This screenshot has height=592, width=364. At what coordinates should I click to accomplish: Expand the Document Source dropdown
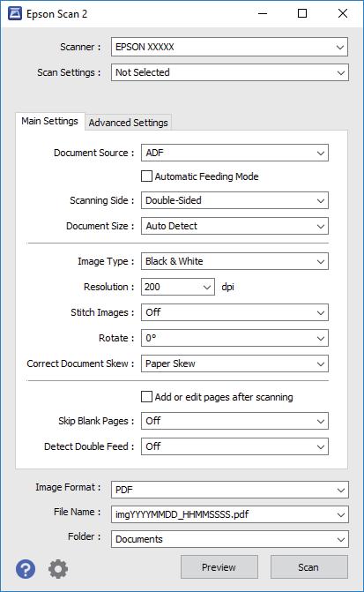(x=234, y=153)
